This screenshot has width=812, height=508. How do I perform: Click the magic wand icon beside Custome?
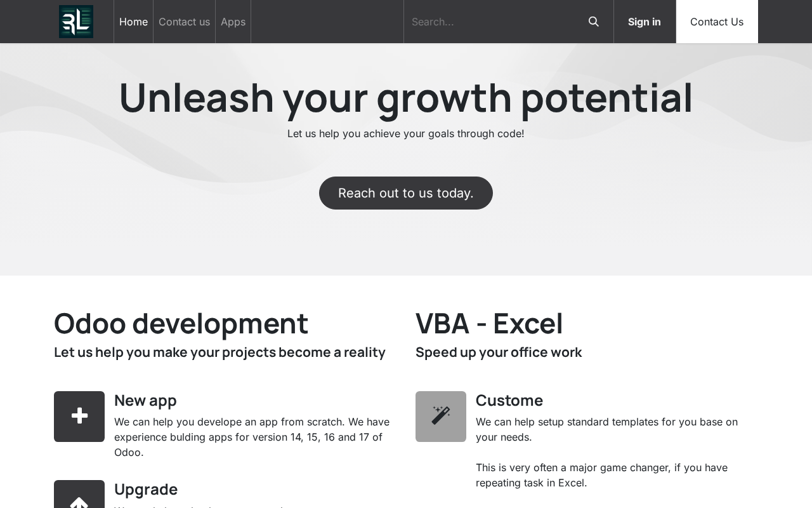click(441, 417)
